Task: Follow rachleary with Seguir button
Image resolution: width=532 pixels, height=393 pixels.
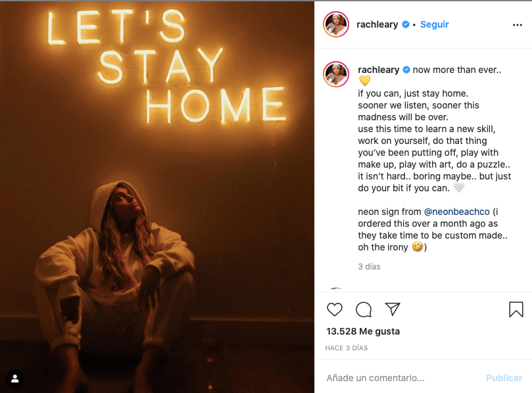Action: (x=434, y=24)
